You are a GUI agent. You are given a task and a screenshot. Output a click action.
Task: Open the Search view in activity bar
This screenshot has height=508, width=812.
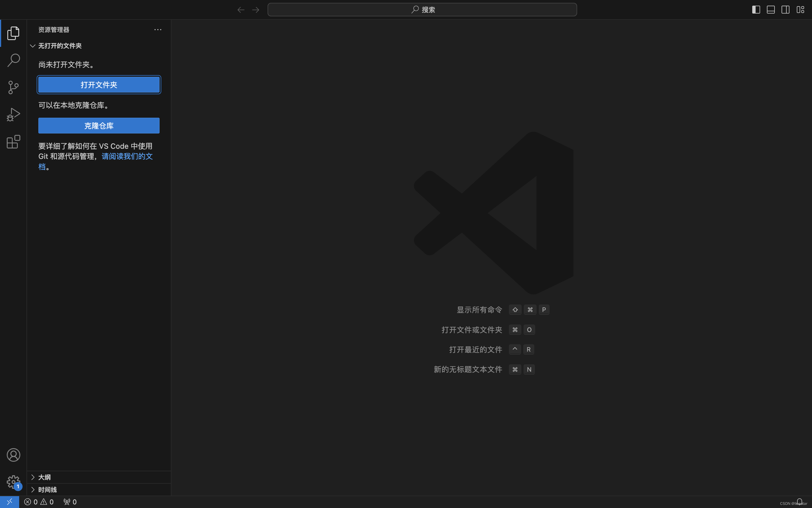click(x=14, y=60)
